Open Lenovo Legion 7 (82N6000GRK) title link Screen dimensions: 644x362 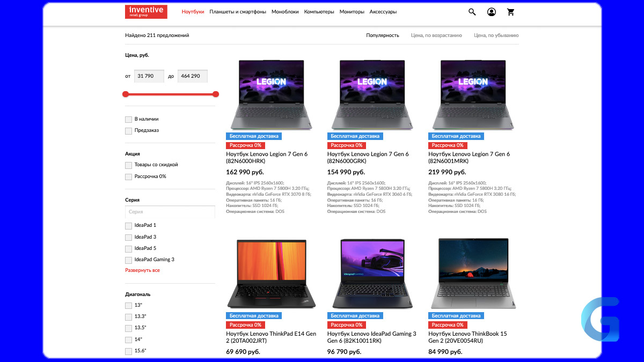(368, 158)
